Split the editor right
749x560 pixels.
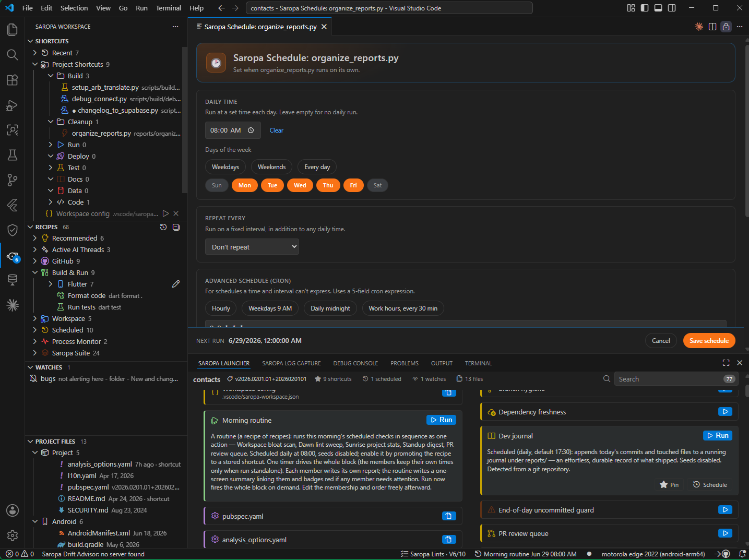(712, 27)
